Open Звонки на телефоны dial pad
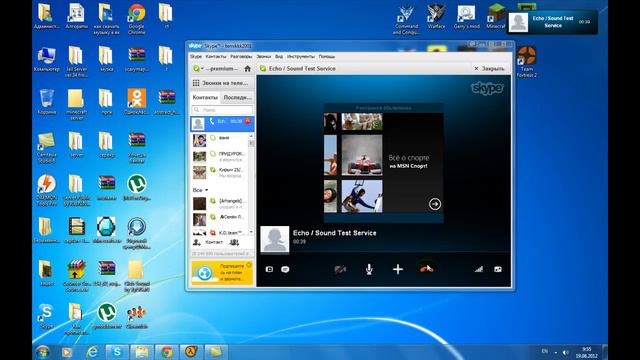Image resolution: width=640 pixels, height=360 pixels. [222, 83]
